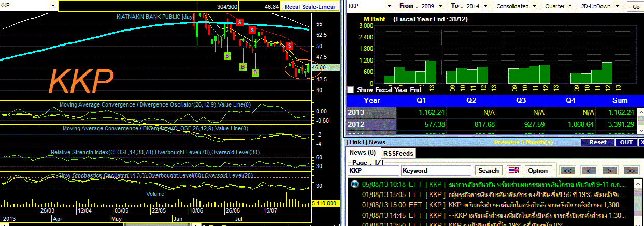The image size is (644, 226).
Task: Click the 927.59 Q3 2012 cell
Action: (521, 124)
